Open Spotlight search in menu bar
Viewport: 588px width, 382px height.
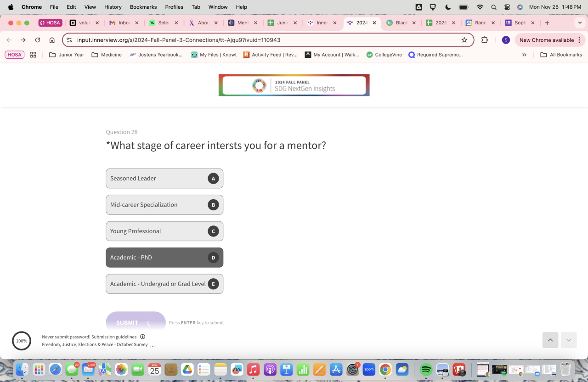[494, 7]
